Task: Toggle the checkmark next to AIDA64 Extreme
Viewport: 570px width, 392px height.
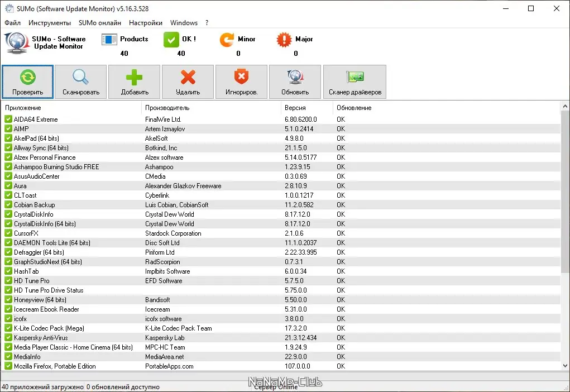Action: [8, 118]
